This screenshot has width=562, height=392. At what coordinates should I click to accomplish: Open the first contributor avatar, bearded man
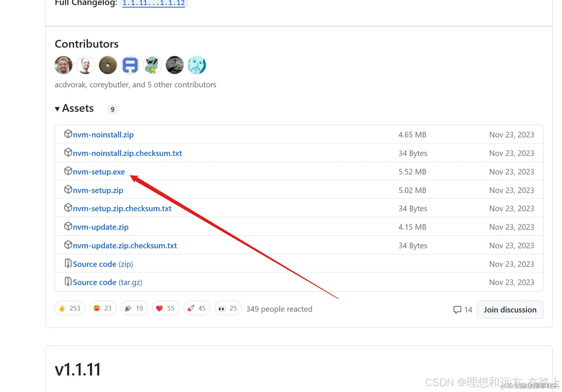coord(63,65)
